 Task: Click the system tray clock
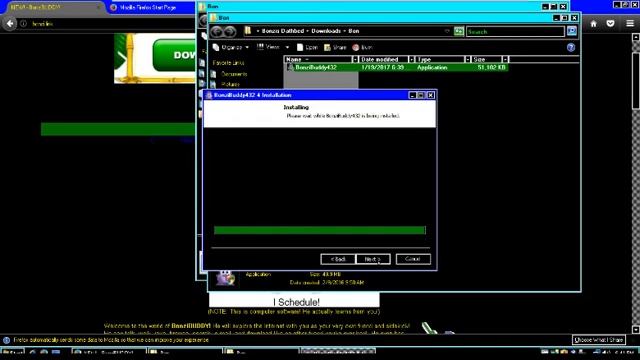[624, 352]
